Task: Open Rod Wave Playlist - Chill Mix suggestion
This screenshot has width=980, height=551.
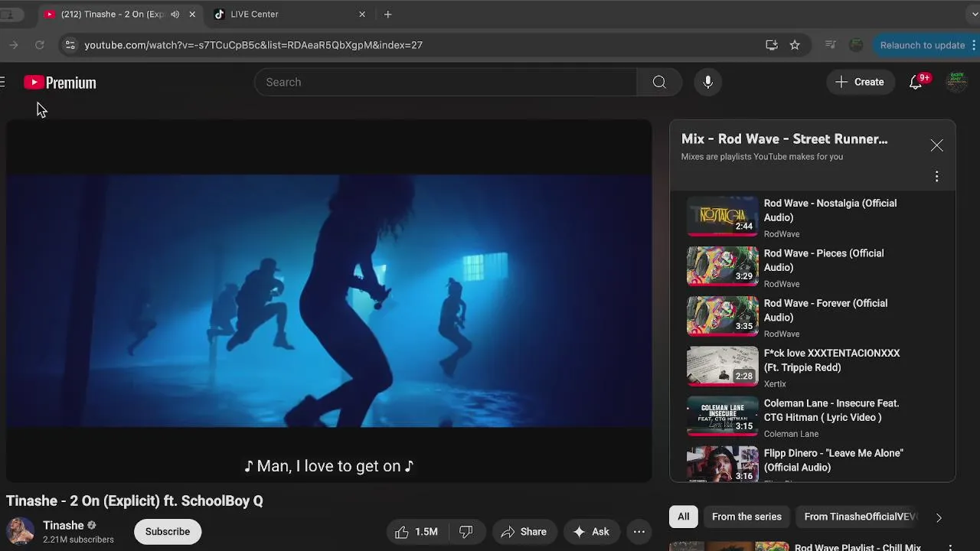Action: pyautogui.click(x=857, y=548)
